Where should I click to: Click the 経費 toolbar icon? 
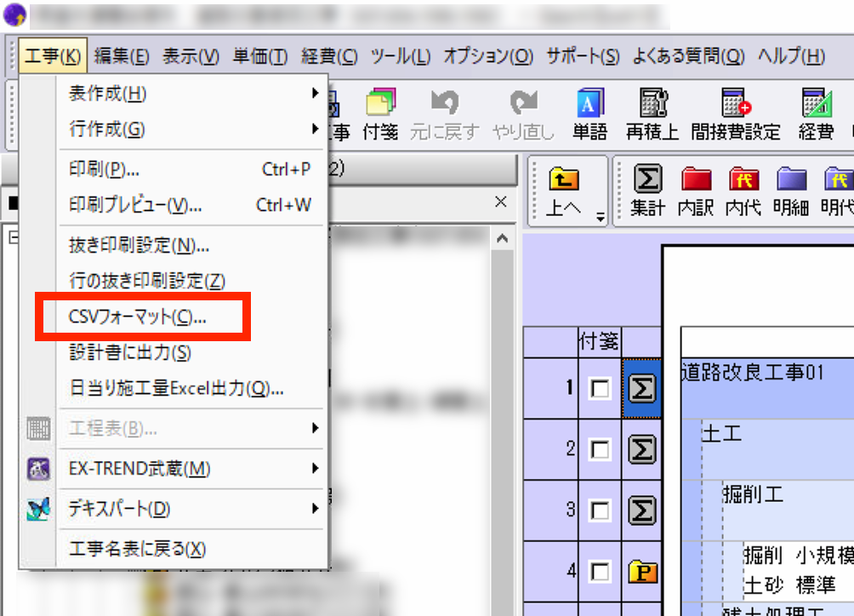(816, 114)
